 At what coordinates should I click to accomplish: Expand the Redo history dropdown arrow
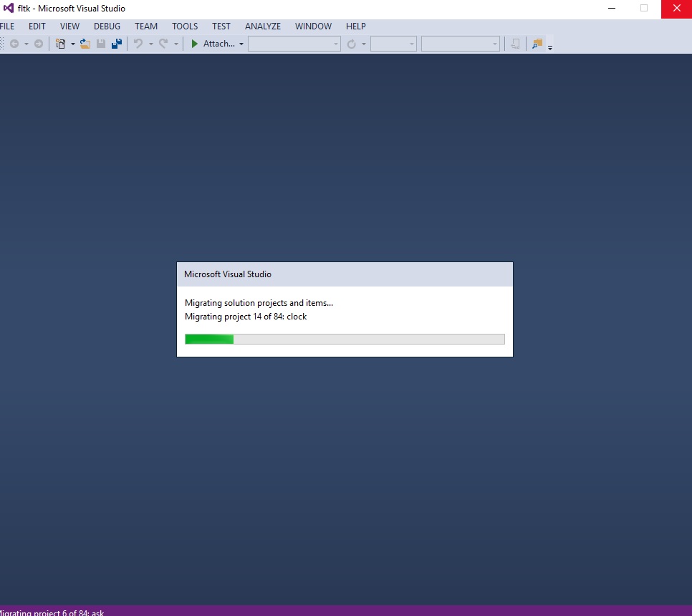pos(176,44)
